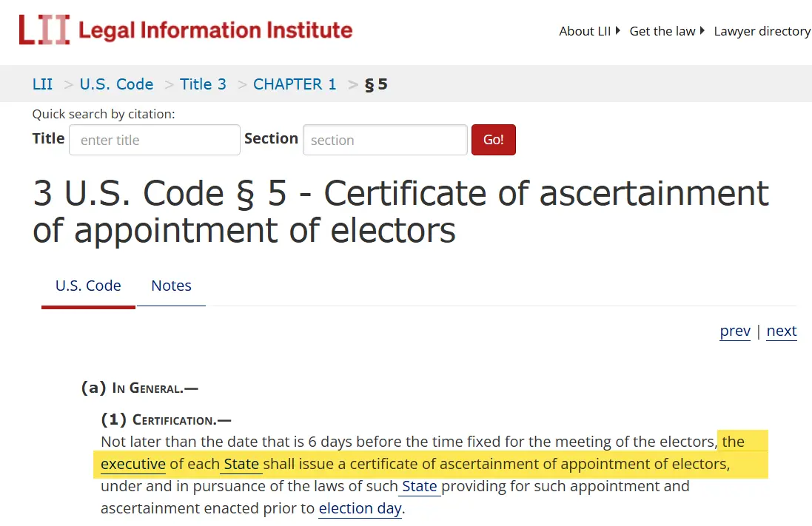Image resolution: width=812 pixels, height=526 pixels.
Task: Focus the Section citation input field
Action: 385,140
